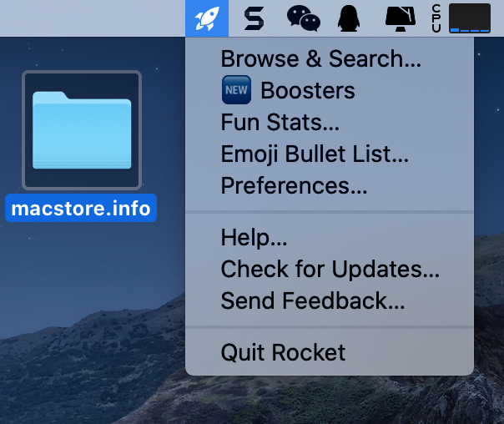Select Emoji Bullet List… menu item
Viewport: 504px width, 424px height.
coord(329,154)
